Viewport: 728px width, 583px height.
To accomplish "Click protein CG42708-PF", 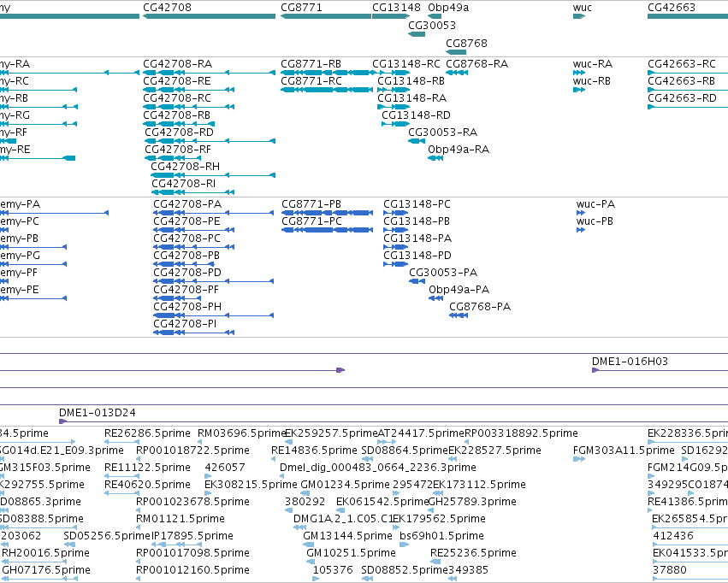I will tap(177, 298).
